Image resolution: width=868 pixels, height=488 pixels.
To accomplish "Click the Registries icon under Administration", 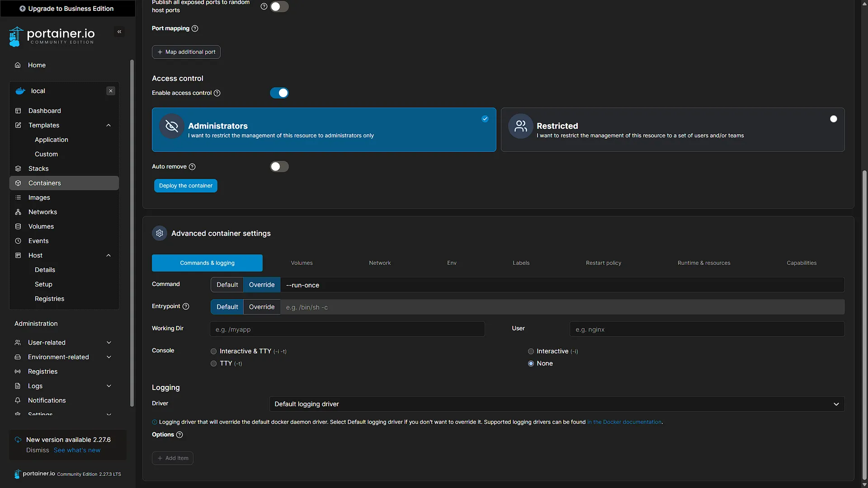I will (18, 371).
